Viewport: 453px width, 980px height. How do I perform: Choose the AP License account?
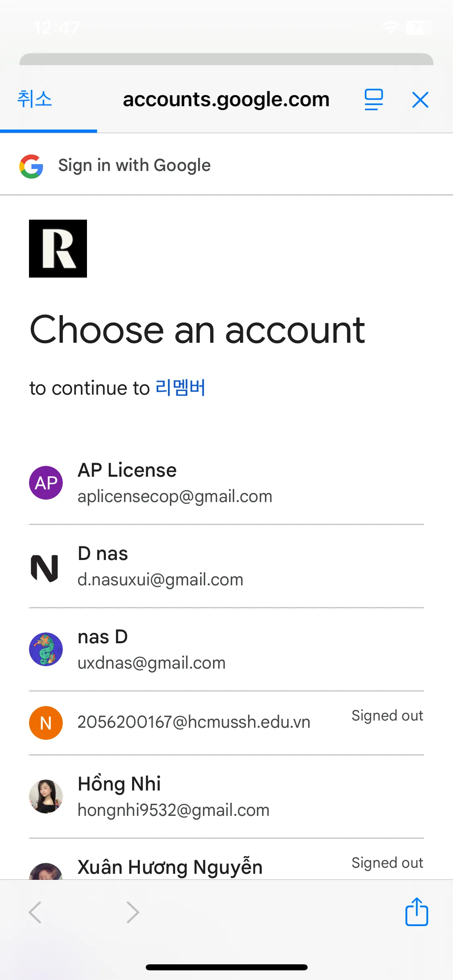tap(175, 483)
